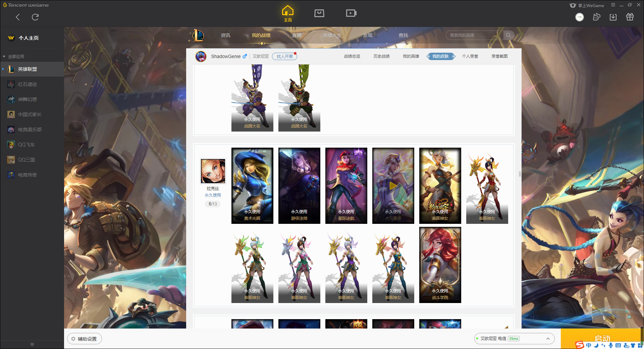Open the 掌上WeGame mobile link
Image resolution: width=644 pixels, height=349 pixels.
(587, 5)
